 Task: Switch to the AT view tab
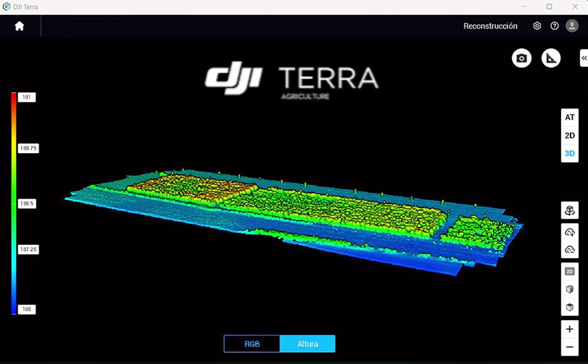(x=569, y=118)
